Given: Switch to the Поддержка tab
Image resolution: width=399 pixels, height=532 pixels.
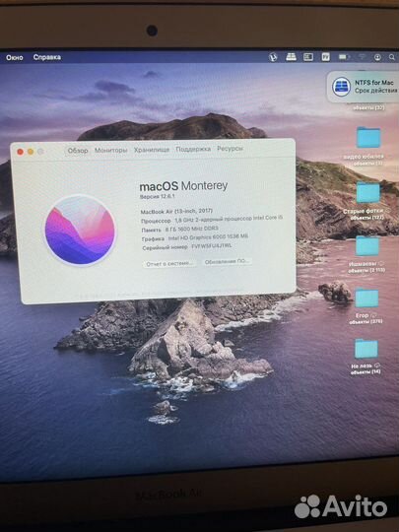Looking at the screenshot, I should pos(193,149).
